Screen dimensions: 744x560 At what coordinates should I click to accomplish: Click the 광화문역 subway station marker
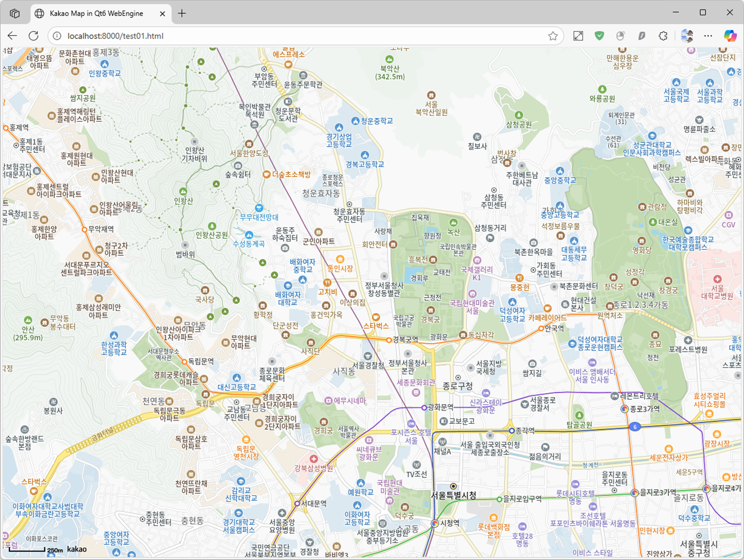click(x=424, y=408)
